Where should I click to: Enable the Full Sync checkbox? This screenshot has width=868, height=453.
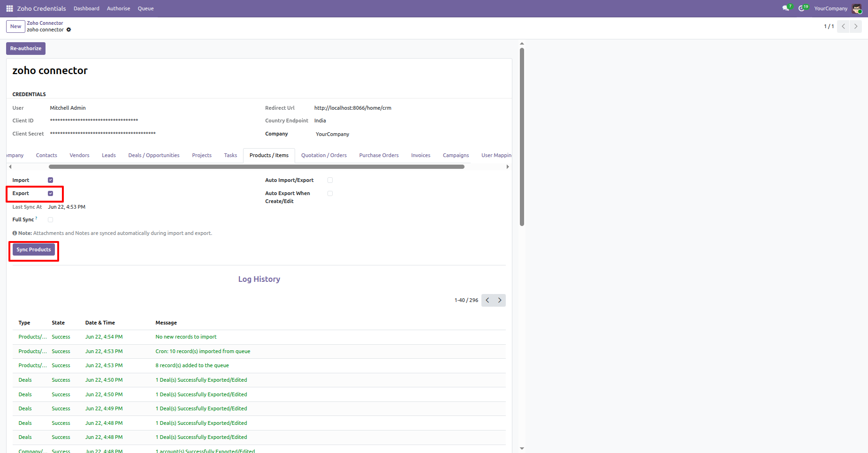point(51,219)
